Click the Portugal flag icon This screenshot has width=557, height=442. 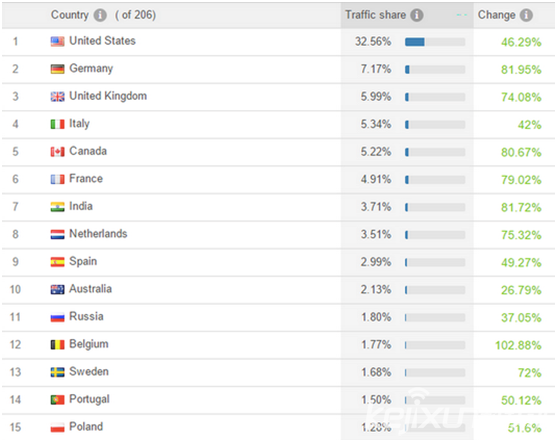[x=58, y=400]
